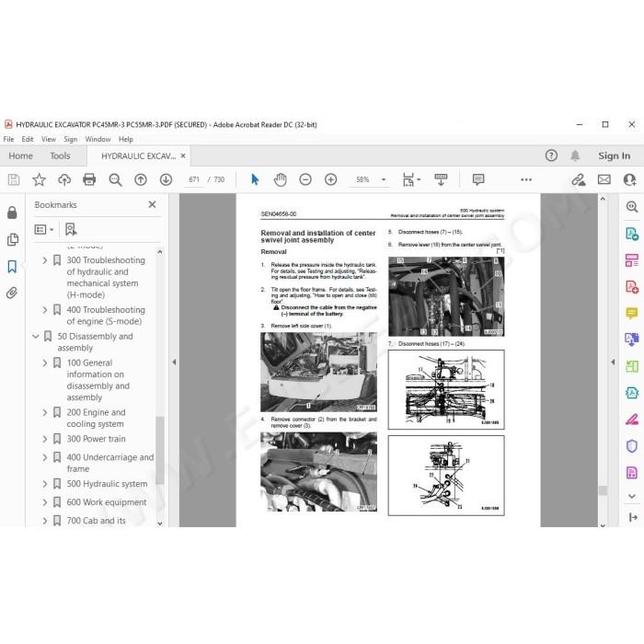Image resolution: width=644 pixels, height=644 pixels.
Task: Expand 500 Hydraulic system bookmark
Action: coord(45,484)
